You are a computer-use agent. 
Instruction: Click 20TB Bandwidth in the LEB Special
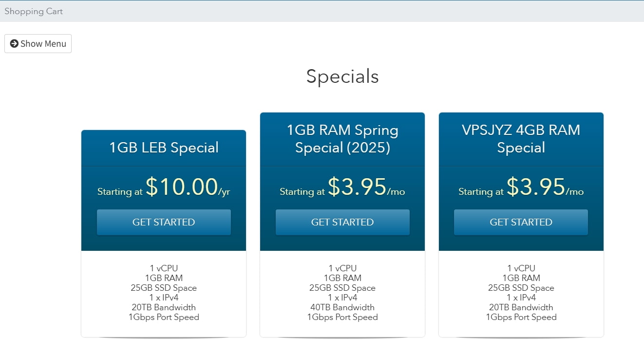164,307
